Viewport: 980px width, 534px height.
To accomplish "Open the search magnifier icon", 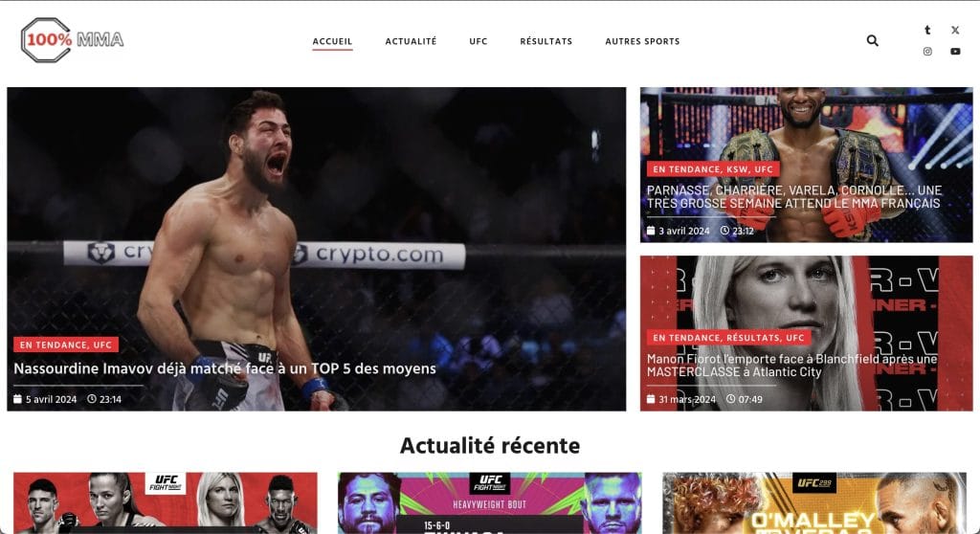I will point(873,40).
